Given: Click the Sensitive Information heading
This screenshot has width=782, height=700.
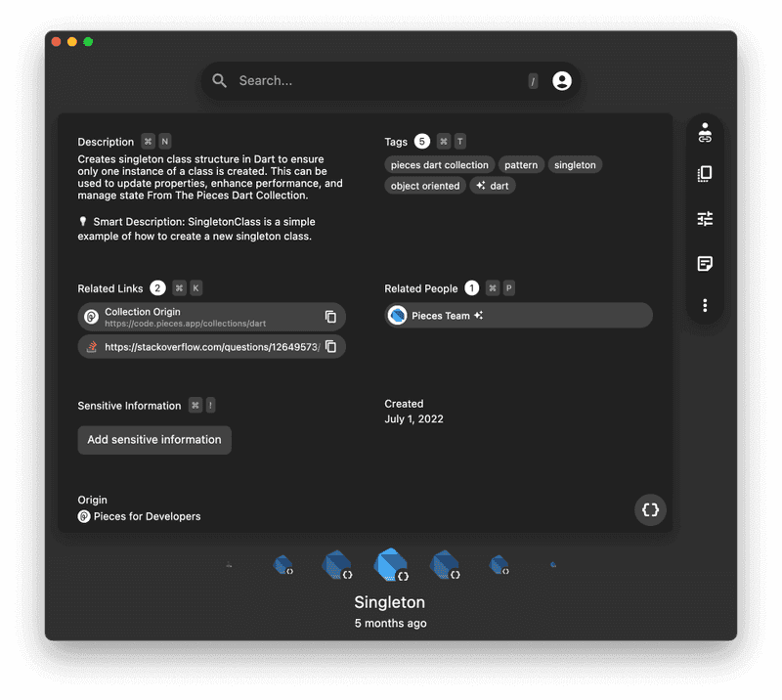Looking at the screenshot, I should point(129,406).
